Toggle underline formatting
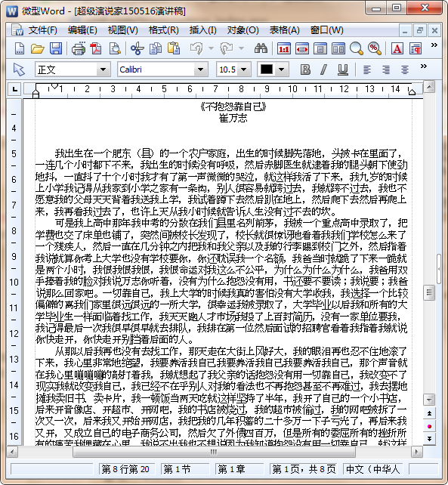 pos(343,70)
